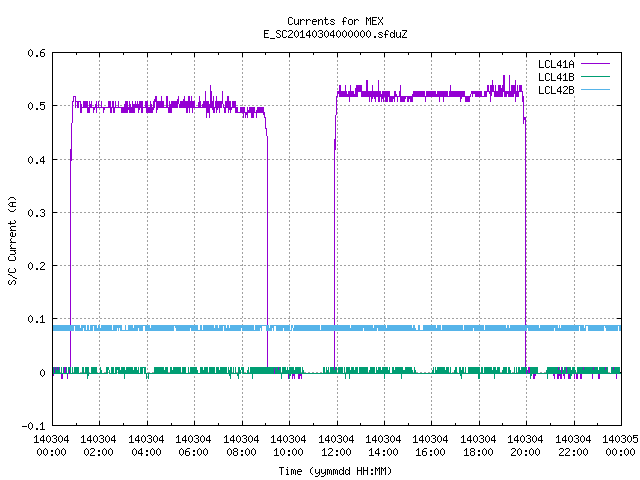Screen dimensions: 640x480
Task: Click the 140304 04:00 x-axis tick label
Action: pos(146,446)
